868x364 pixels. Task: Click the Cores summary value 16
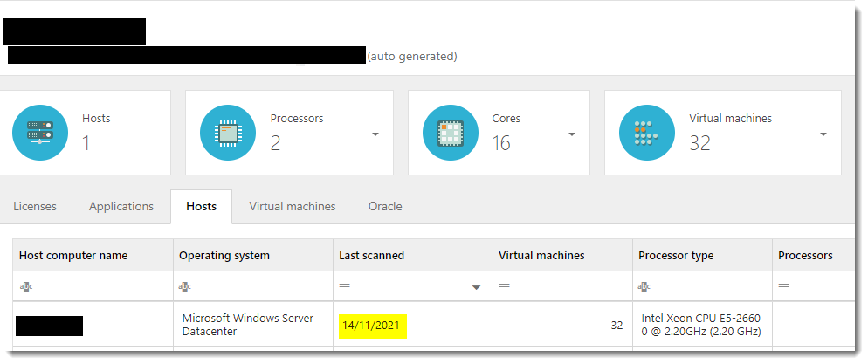[x=501, y=143]
